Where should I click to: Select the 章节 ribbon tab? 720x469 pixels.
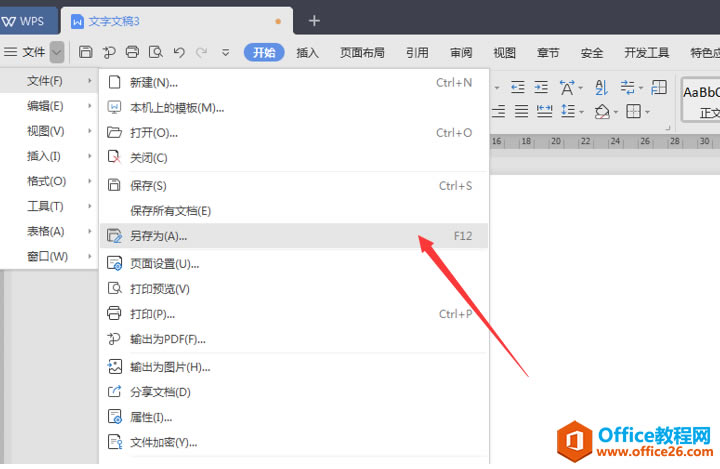pyautogui.click(x=548, y=53)
